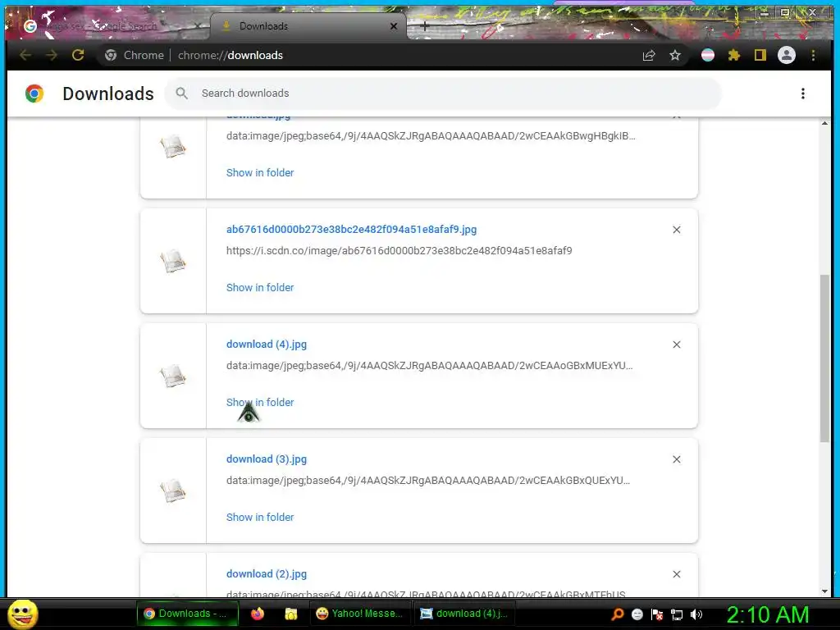Go back using the back arrow
840x630 pixels.
25,55
